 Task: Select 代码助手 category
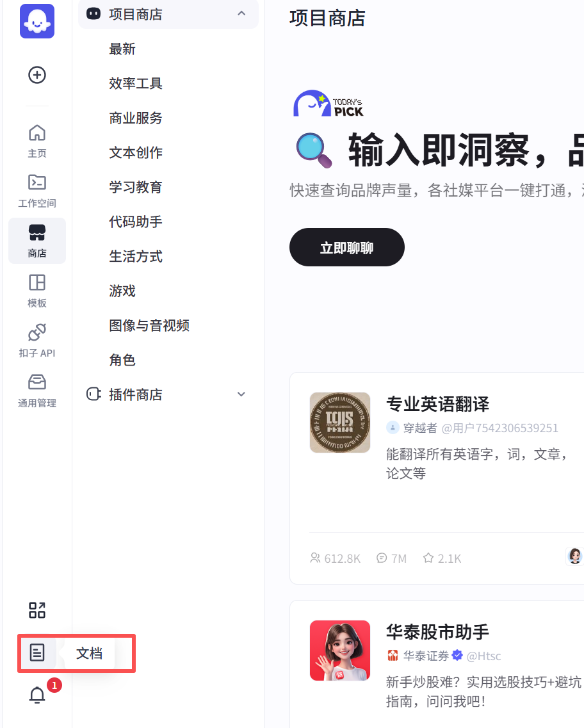(136, 222)
